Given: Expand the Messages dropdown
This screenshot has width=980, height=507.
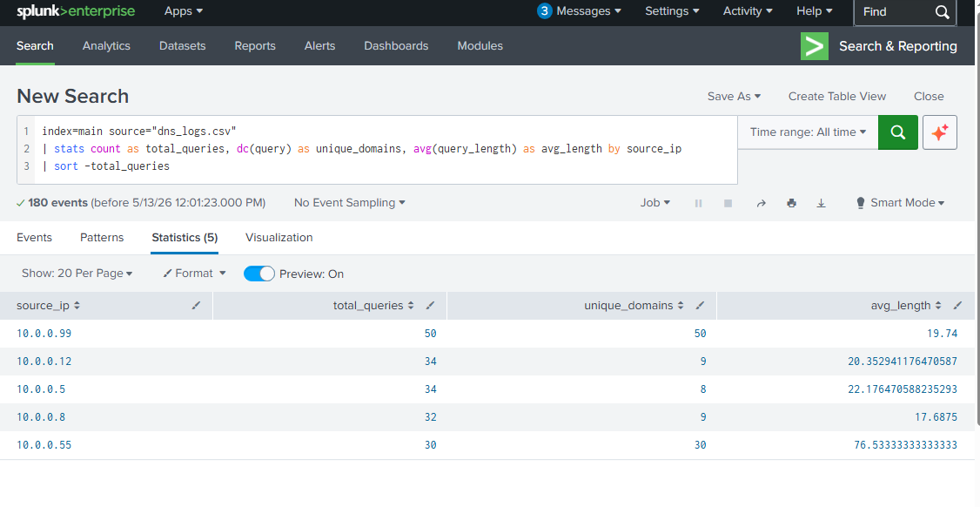Looking at the screenshot, I should (x=588, y=11).
